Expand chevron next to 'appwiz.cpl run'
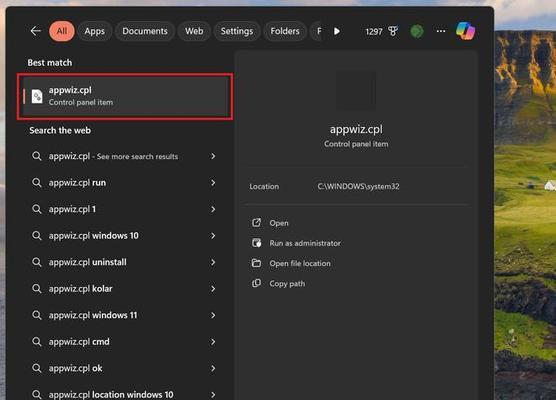 213,183
